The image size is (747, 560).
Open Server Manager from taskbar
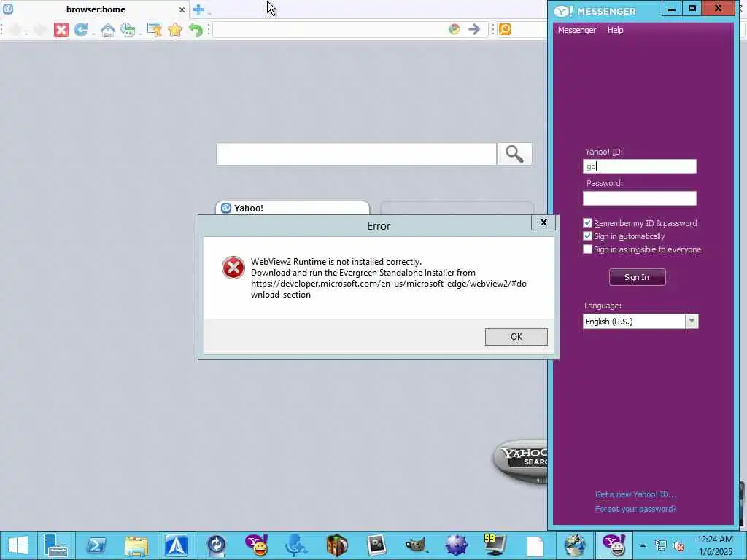click(x=56, y=545)
